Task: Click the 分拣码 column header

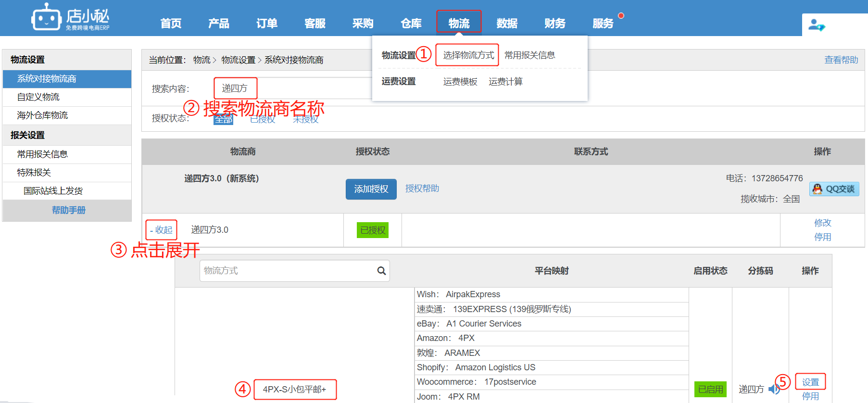Action: coord(760,271)
